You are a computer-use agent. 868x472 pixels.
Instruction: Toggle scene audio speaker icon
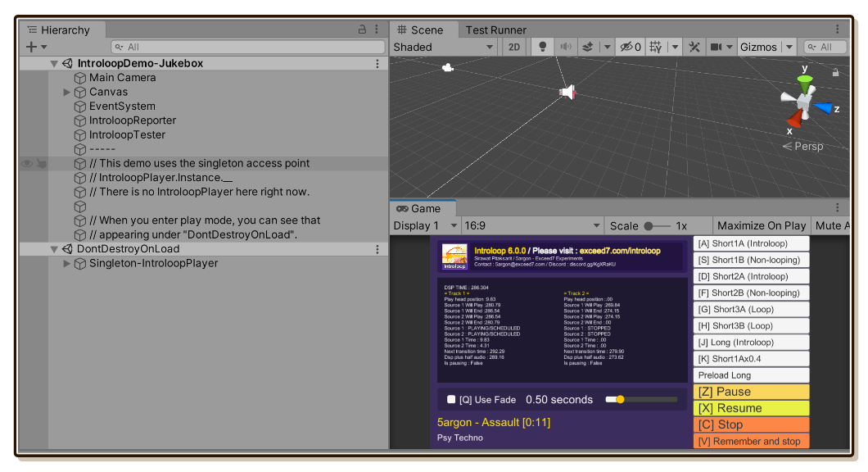coord(566,47)
